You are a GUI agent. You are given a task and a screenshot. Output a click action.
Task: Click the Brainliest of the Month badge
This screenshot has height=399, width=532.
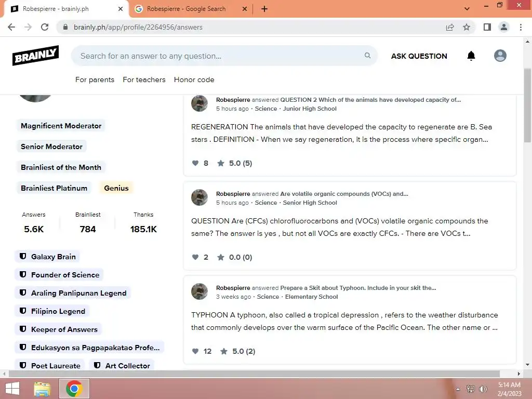pos(61,167)
